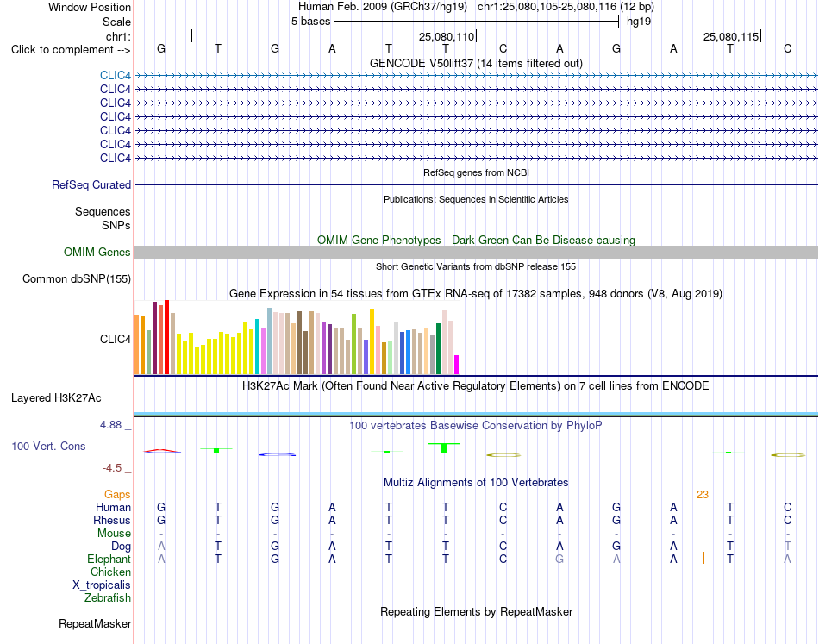Click the Sequences track label

click(103, 211)
